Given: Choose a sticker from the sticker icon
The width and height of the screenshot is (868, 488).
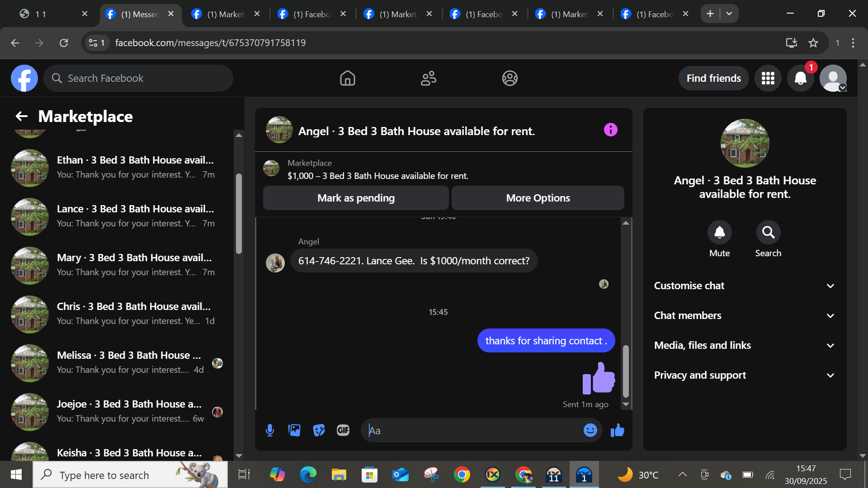Looking at the screenshot, I should coord(319,431).
